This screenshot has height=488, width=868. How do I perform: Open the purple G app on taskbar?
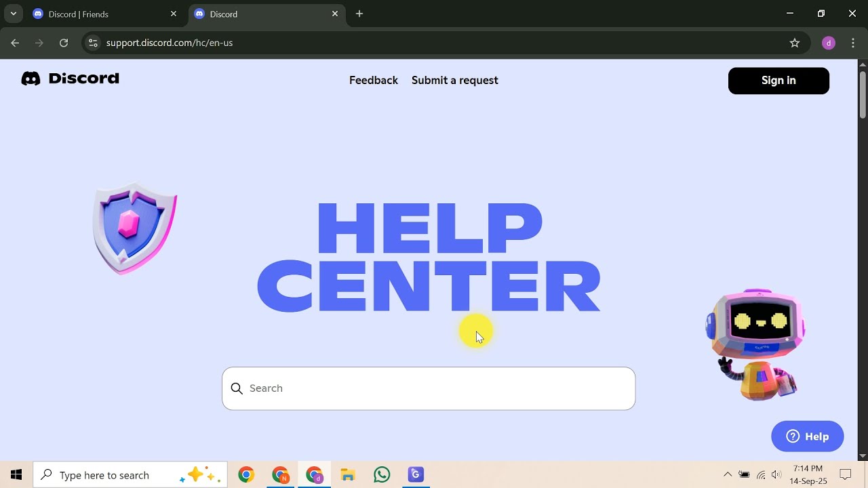pos(416,475)
